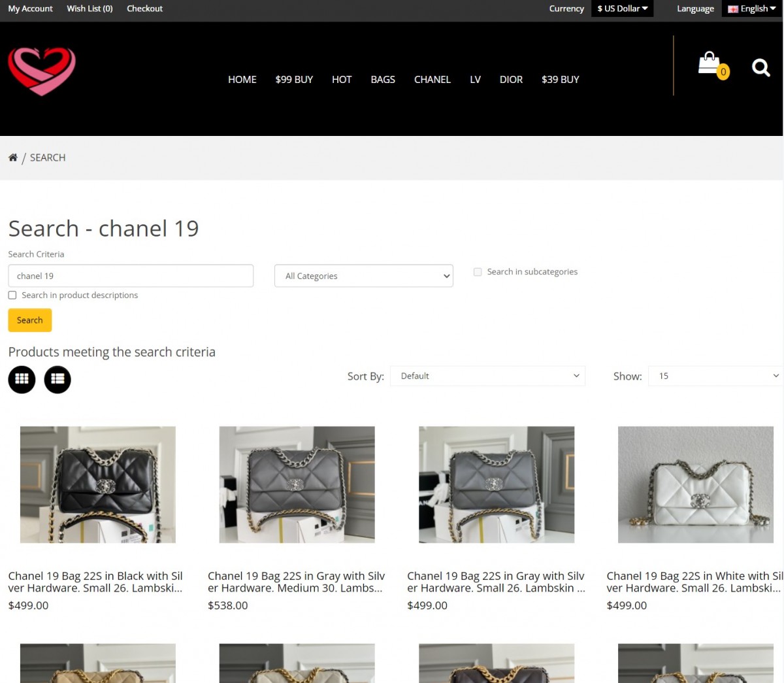
Task: Click the magnifier search icon in header
Action: pyautogui.click(x=760, y=67)
